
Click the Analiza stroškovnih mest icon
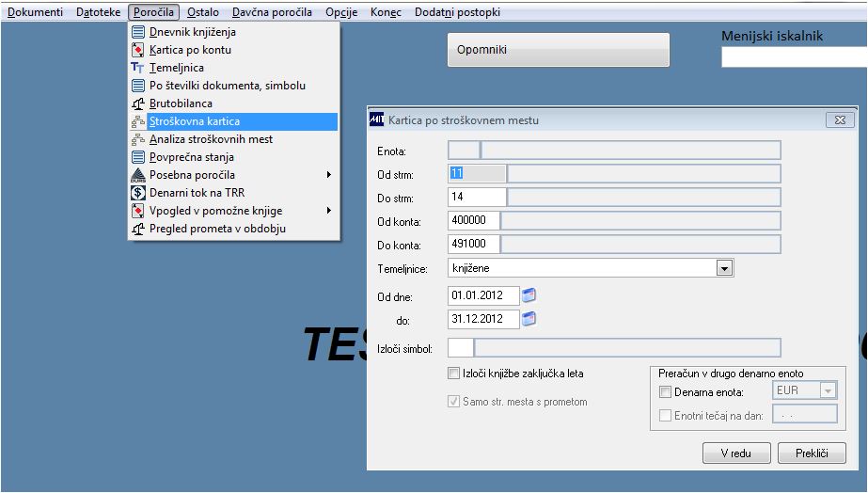[138, 139]
